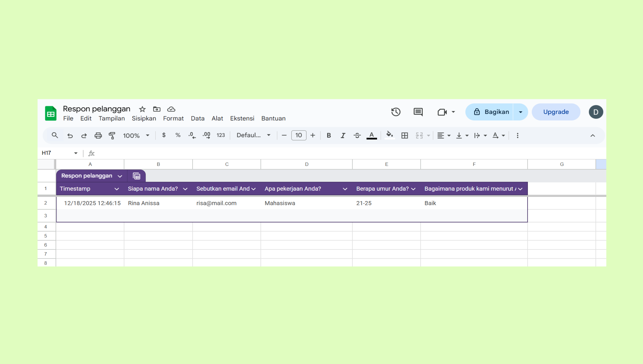Open the table view icon beside table name
This screenshot has height=364, width=643.
coord(136,176)
